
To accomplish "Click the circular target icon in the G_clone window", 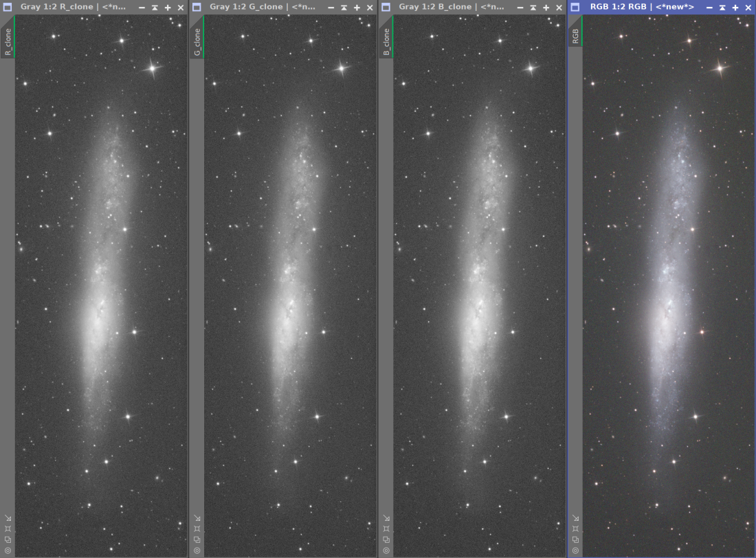I will [197, 550].
